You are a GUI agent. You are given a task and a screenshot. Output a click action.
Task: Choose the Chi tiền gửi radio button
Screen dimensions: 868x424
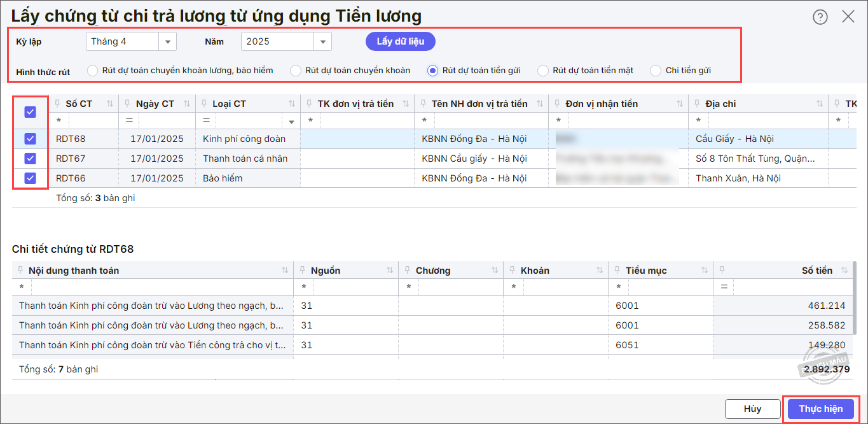tap(656, 71)
